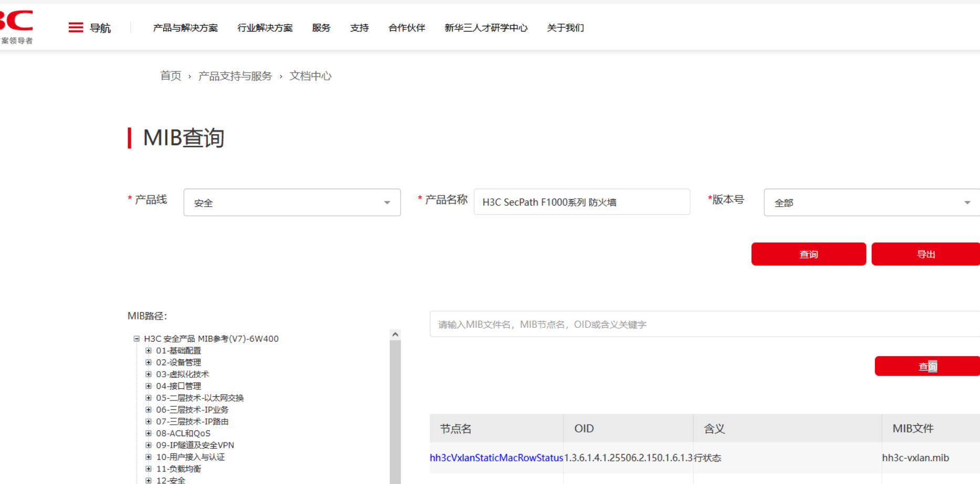
Task: Click the 行状态 meaning cell
Action: coord(707,458)
